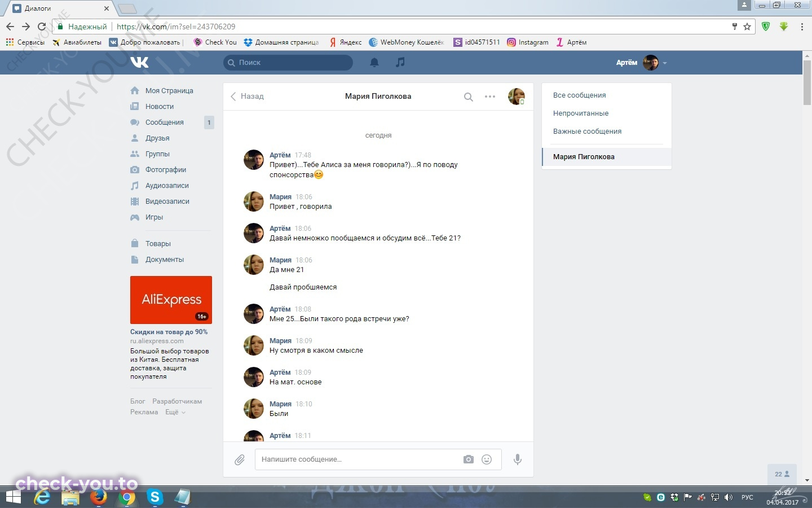Click Назад back link in dialog
Image resolution: width=812 pixels, height=508 pixels.
click(x=247, y=97)
